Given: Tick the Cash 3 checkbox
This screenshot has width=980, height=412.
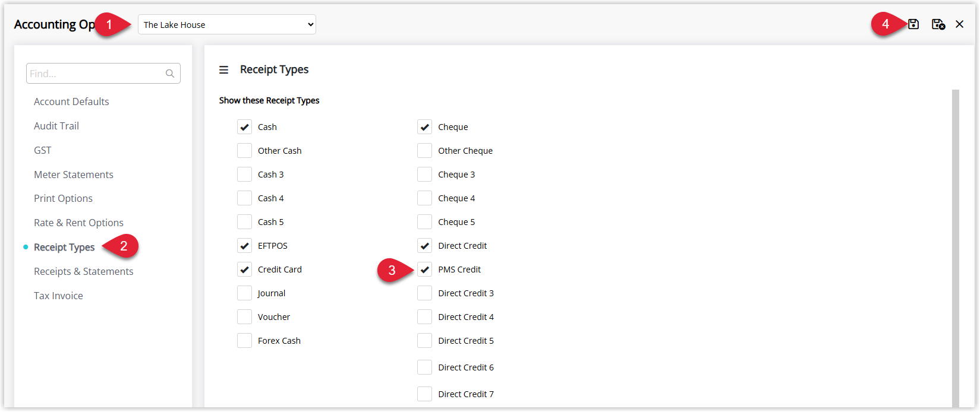Looking at the screenshot, I should [244, 175].
